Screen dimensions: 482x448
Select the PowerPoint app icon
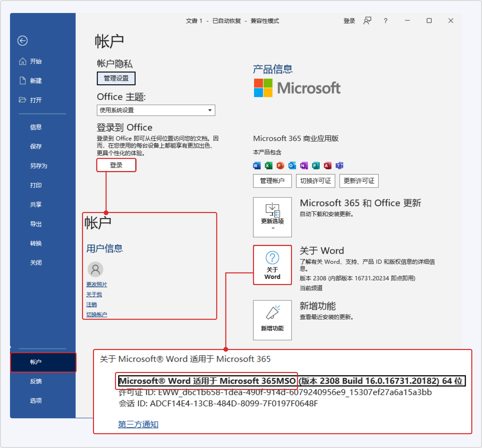tap(280, 165)
